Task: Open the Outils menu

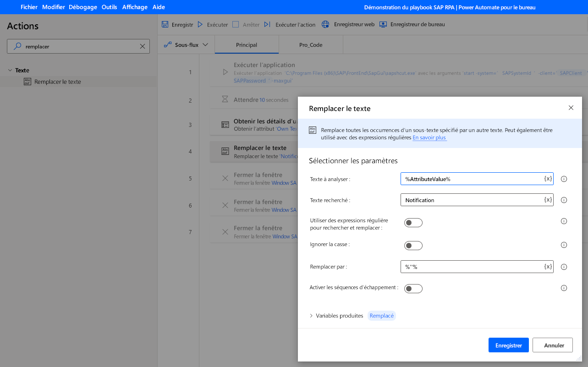Action: [x=110, y=7]
